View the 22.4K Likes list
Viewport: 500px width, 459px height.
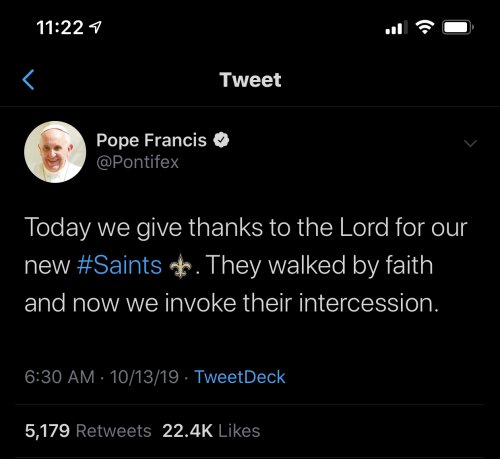pyautogui.click(x=211, y=431)
